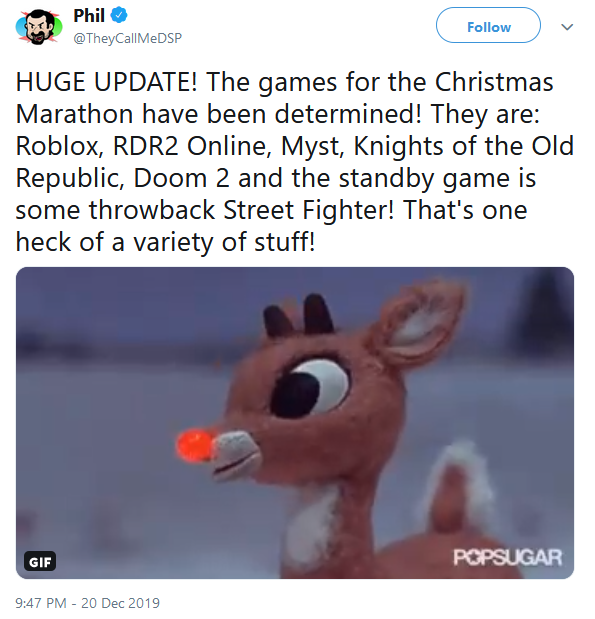Screen dimensions: 595x619
Task: Follow the @TheyCallMeDSP account
Action: (x=488, y=25)
